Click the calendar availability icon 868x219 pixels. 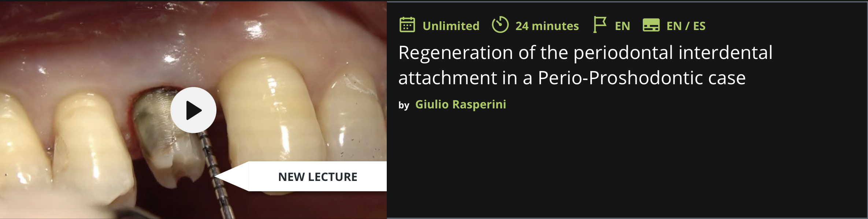(x=407, y=25)
